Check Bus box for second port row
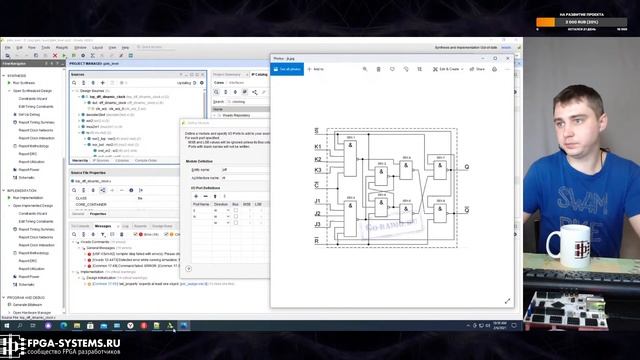The height and width of the screenshot is (360, 640). (x=236, y=216)
